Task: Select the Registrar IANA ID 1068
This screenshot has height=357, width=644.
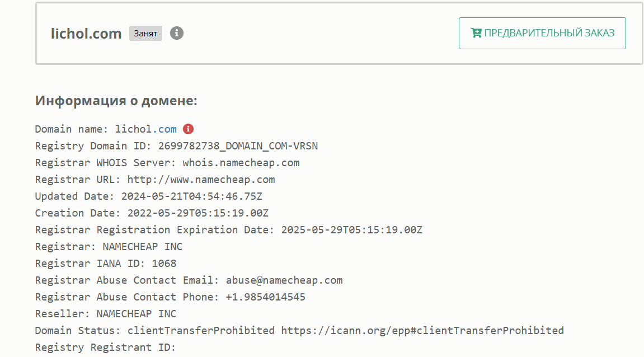Action: pos(164,264)
